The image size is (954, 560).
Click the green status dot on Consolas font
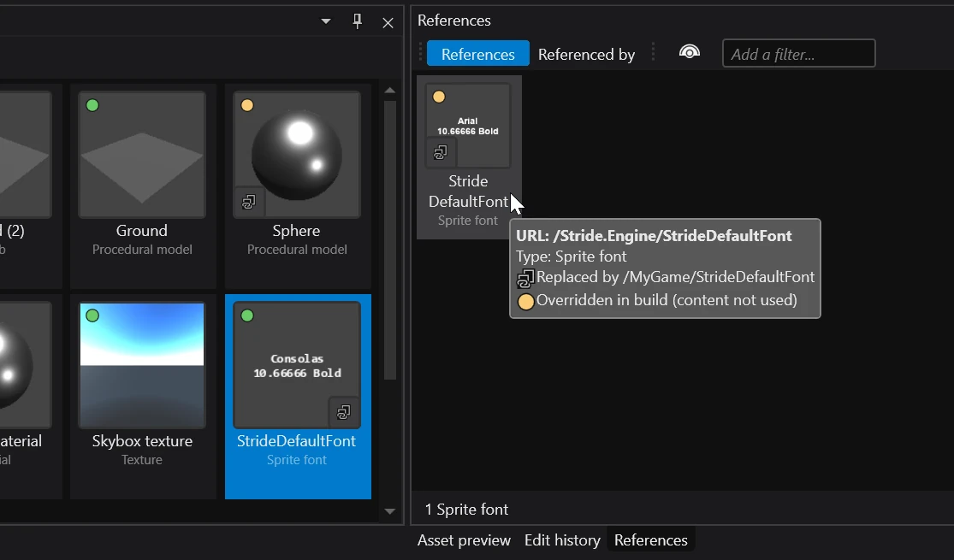tap(247, 315)
